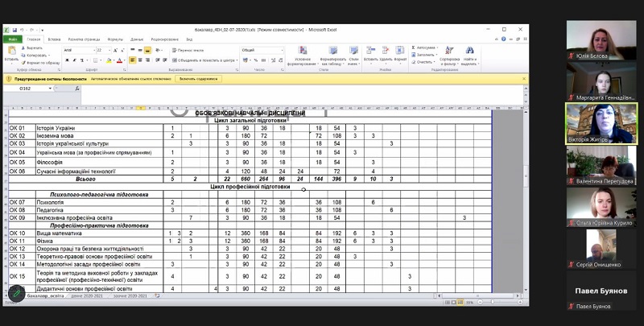
Task: Close the yellow security warning bar
Action: (x=524, y=78)
